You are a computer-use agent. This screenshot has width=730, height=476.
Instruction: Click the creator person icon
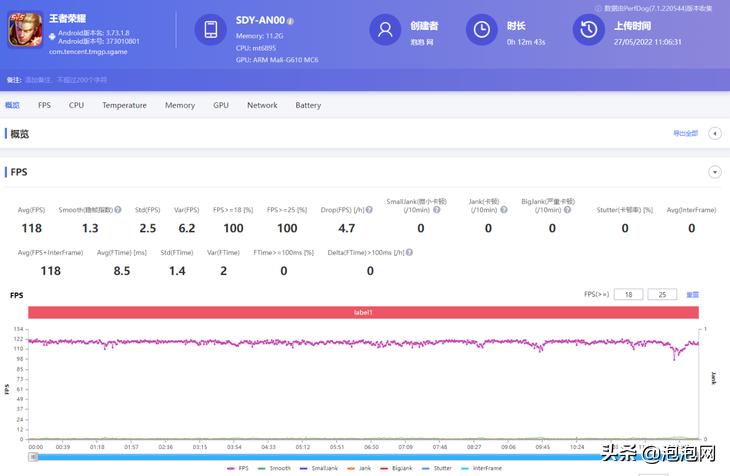coord(384,30)
